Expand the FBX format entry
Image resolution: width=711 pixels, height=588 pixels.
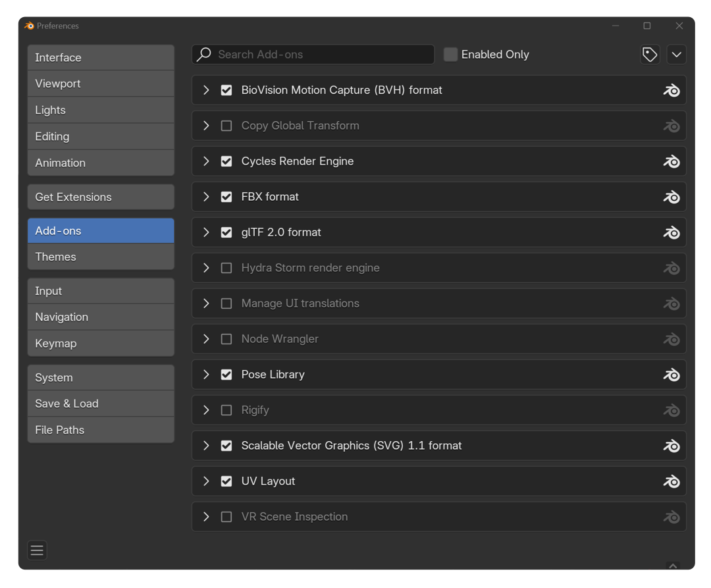[206, 197]
